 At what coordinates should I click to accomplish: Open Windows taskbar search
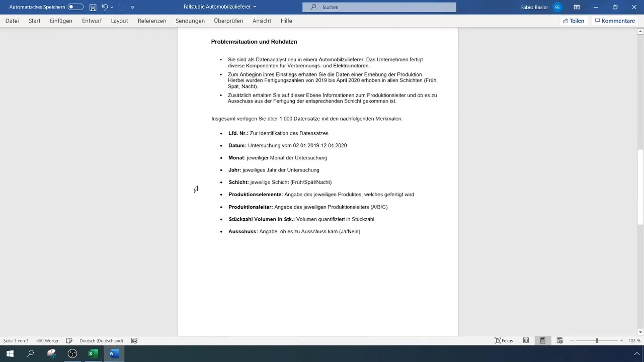click(x=30, y=353)
